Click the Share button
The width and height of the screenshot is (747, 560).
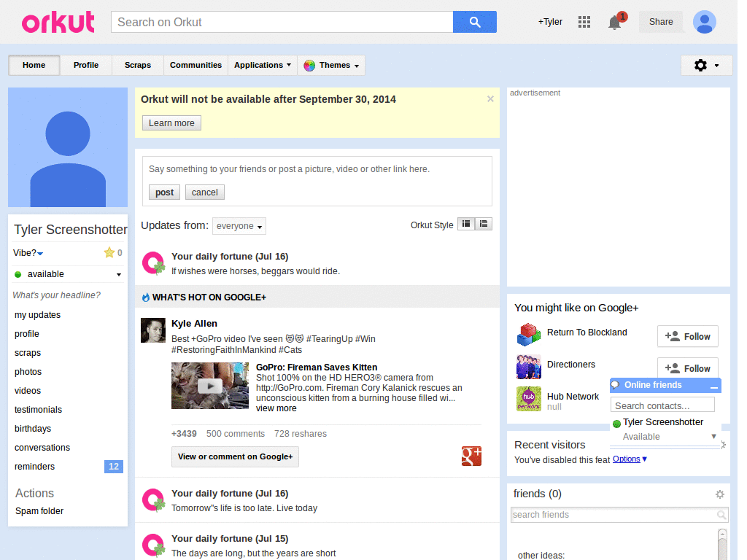pos(661,22)
